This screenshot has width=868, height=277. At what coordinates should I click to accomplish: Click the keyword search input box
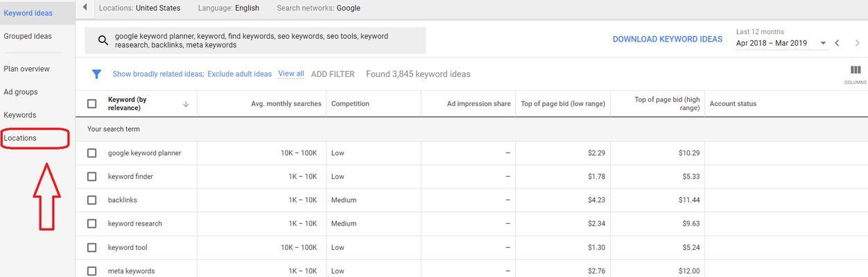point(255,40)
